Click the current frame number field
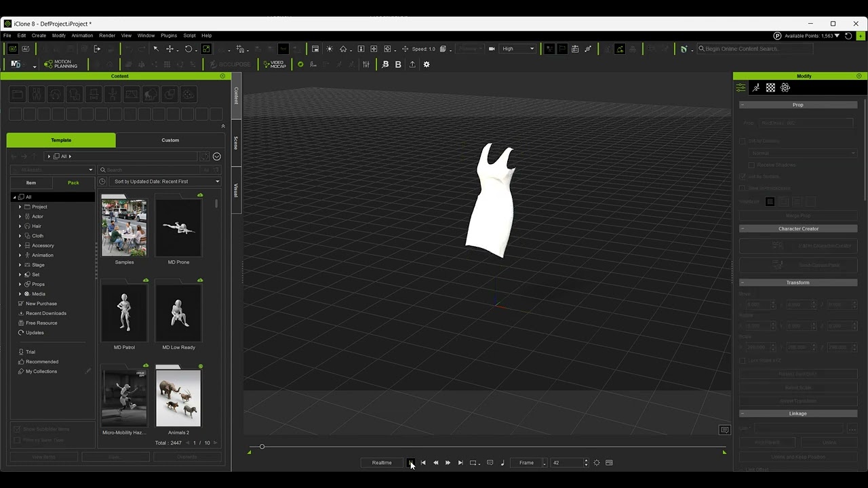 pyautogui.click(x=566, y=463)
